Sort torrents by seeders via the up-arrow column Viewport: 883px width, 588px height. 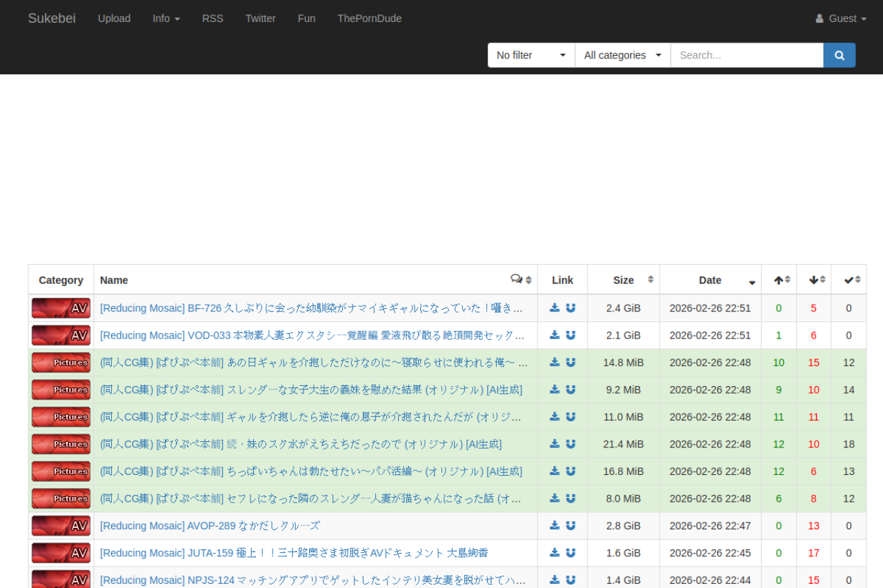click(x=778, y=279)
